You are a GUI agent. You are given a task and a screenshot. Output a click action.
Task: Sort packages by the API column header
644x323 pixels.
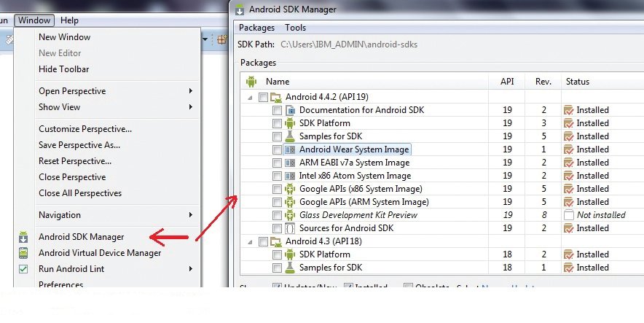[x=507, y=82]
